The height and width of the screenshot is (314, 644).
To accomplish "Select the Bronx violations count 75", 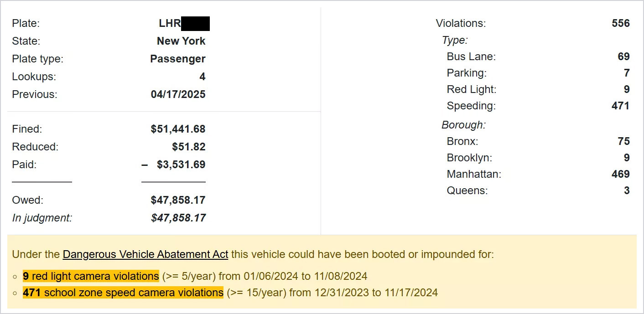I will pyautogui.click(x=623, y=141).
